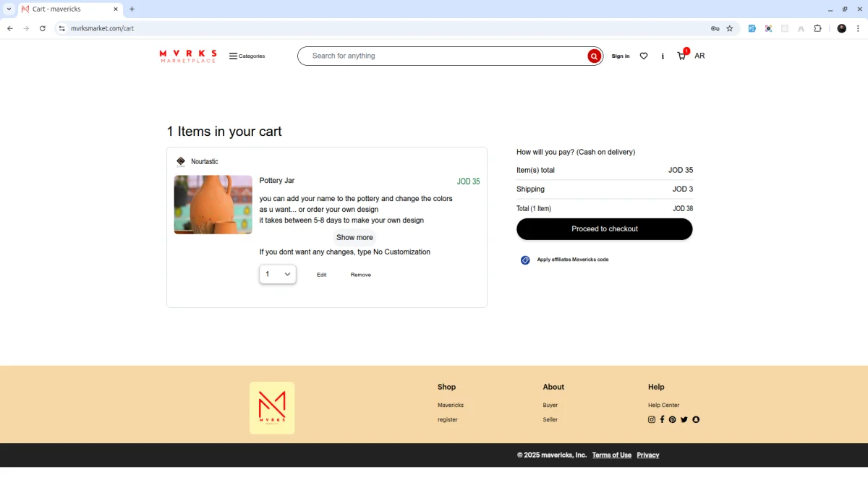
Task: Open the Instagram footer icon
Action: point(651,419)
